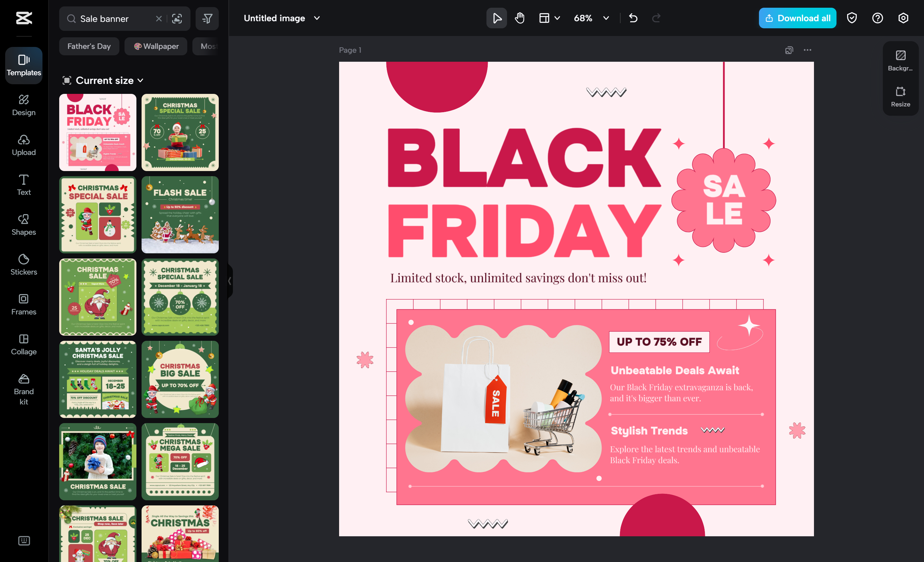Clear the Sale banner search query
The height and width of the screenshot is (562, 924).
[159, 18]
